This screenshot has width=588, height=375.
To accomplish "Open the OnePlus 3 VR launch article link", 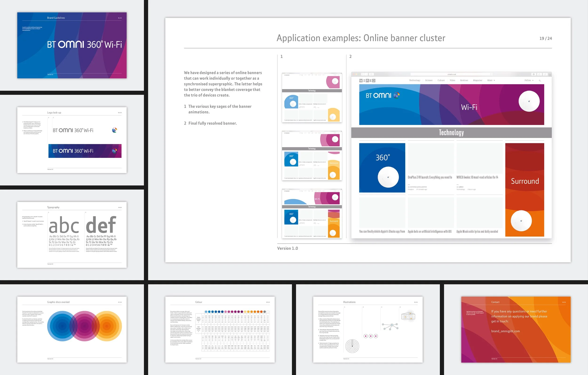I will coord(430,177).
